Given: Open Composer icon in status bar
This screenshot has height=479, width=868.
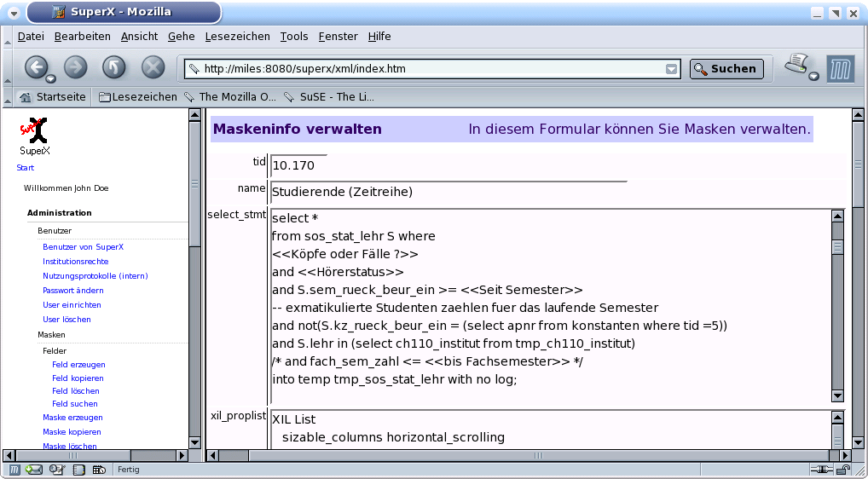Looking at the screenshot, I should 57,470.
